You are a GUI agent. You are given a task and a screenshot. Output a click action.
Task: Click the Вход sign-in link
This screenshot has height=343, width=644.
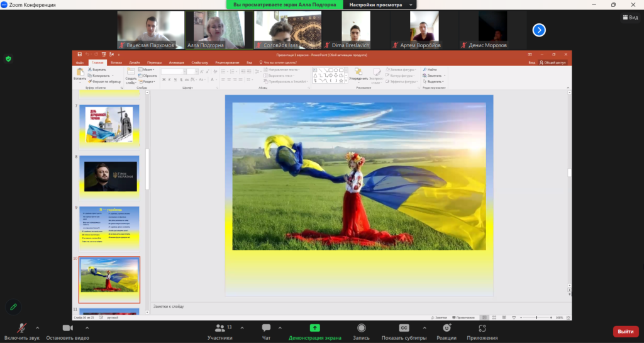532,63
